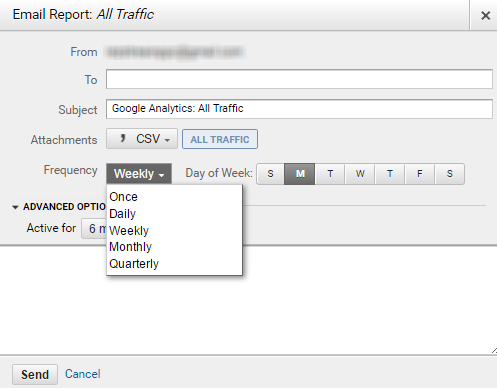
Task: Close the Email Report dialog
Action: pos(485,15)
